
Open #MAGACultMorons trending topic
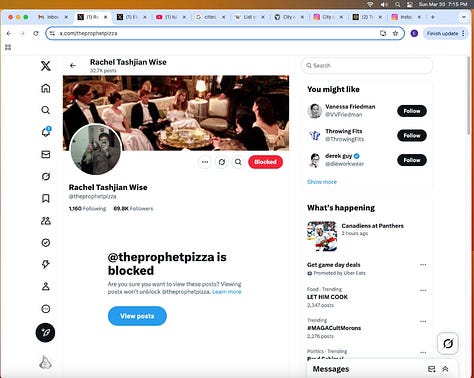(334, 328)
